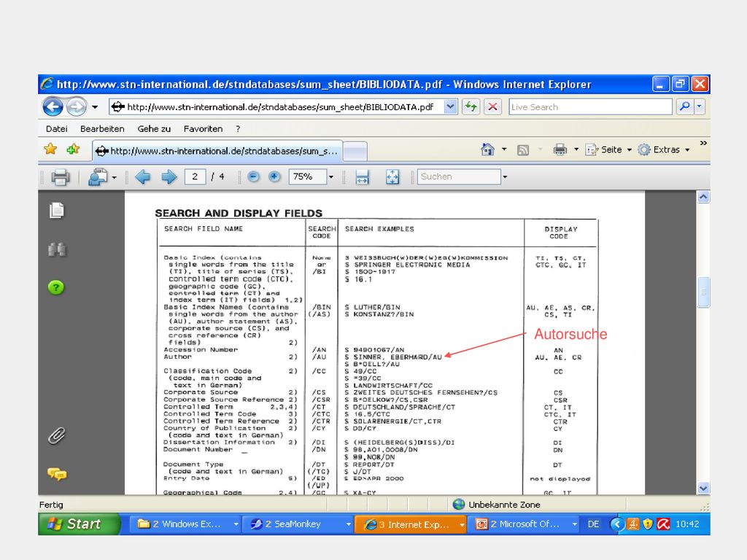Click the IE command bar printer icon
The image size is (747, 560).
pyautogui.click(x=560, y=150)
